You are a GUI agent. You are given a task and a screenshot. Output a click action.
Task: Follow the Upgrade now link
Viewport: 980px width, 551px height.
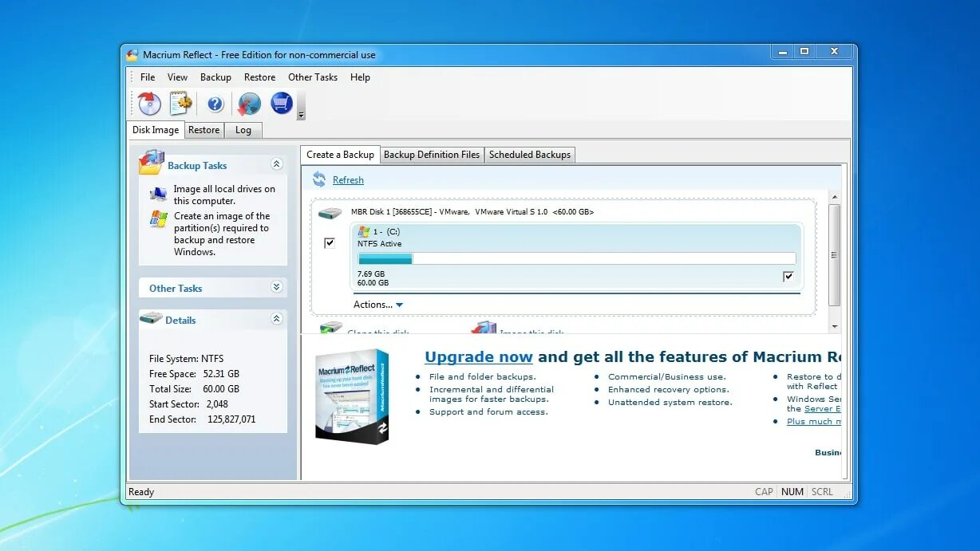479,356
